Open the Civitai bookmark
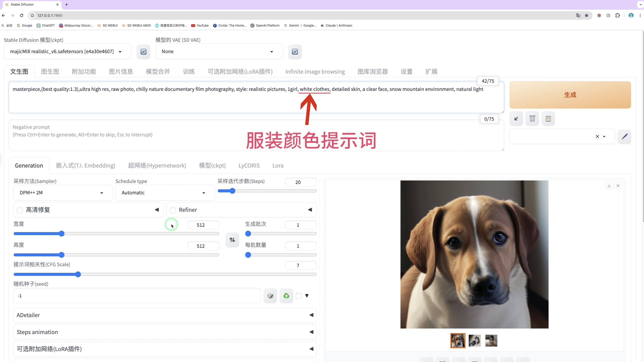644x362 pixels. coord(229,26)
